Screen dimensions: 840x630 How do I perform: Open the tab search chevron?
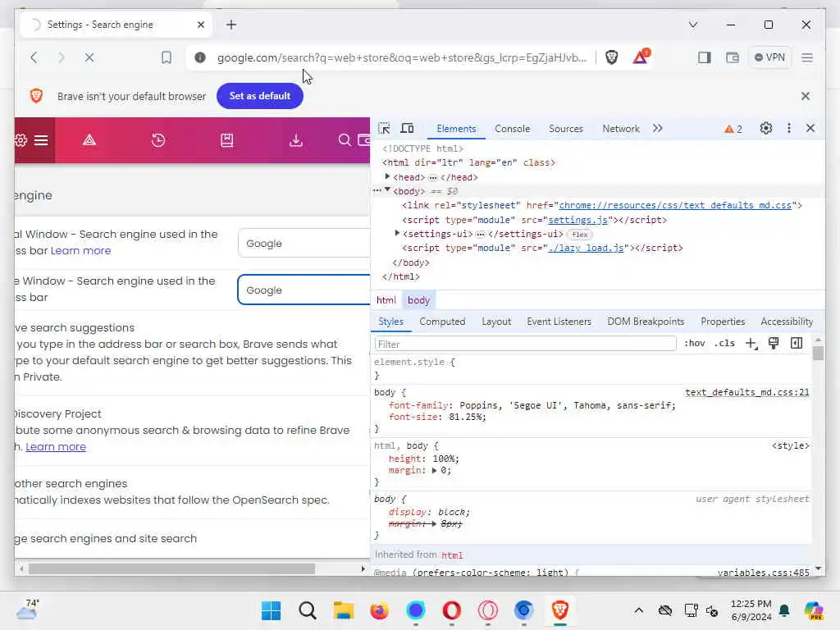point(692,25)
